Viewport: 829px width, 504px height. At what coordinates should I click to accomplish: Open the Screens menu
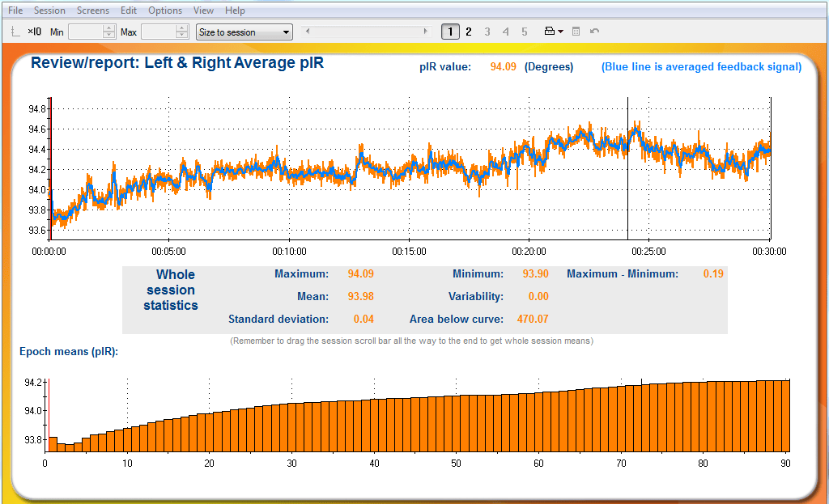pyautogui.click(x=93, y=11)
